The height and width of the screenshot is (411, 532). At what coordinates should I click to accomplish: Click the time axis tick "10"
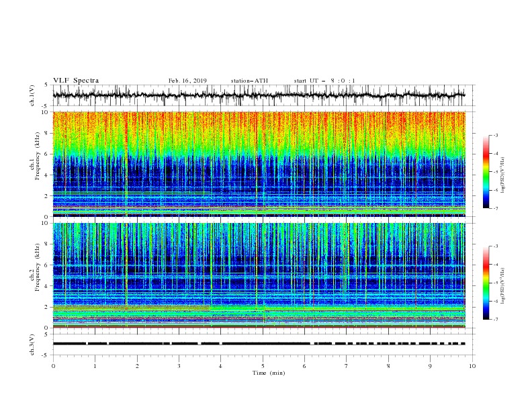click(472, 366)
